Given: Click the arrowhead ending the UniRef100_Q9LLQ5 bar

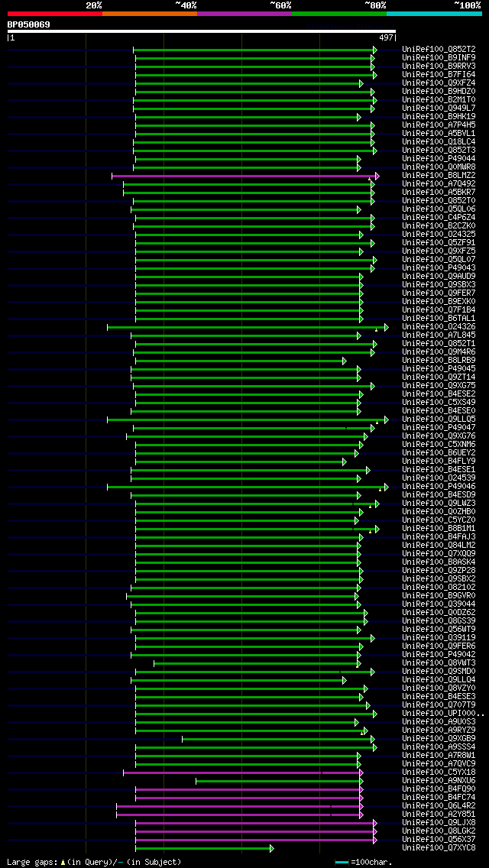Looking at the screenshot, I should point(387,419).
